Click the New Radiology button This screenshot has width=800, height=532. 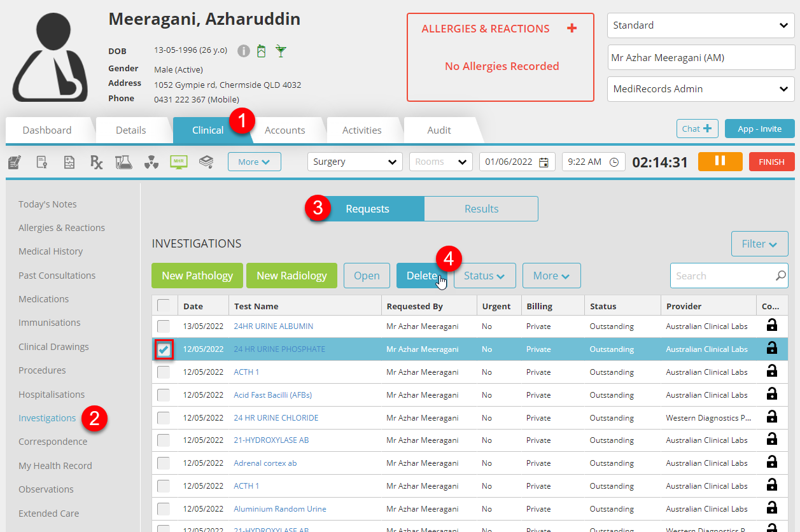click(291, 276)
